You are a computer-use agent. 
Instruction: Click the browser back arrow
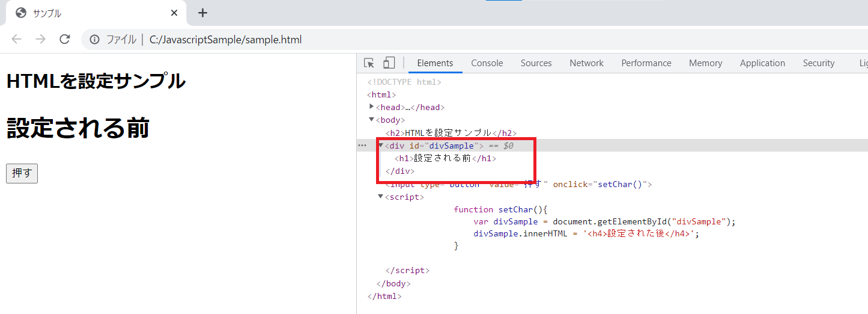tap(17, 40)
